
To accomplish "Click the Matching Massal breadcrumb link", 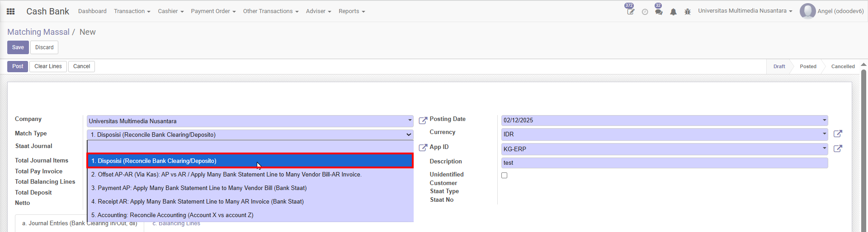I will click(38, 32).
